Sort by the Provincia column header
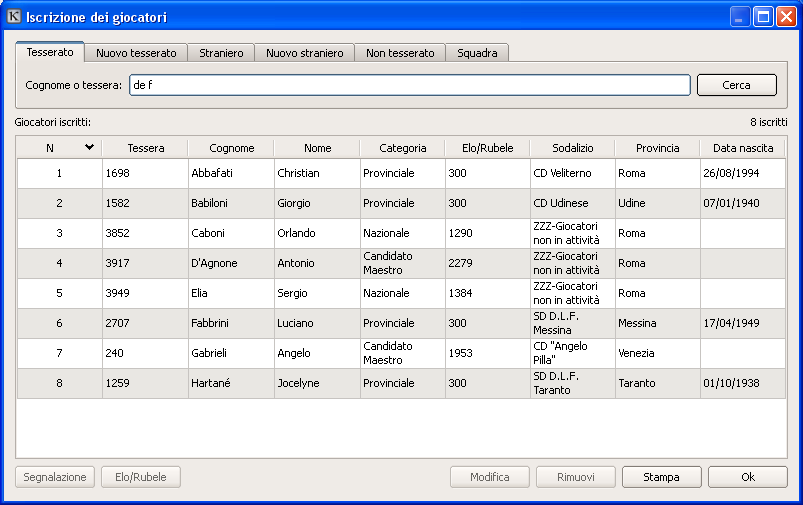This screenshot has height=505, width=803. [658, 148]
